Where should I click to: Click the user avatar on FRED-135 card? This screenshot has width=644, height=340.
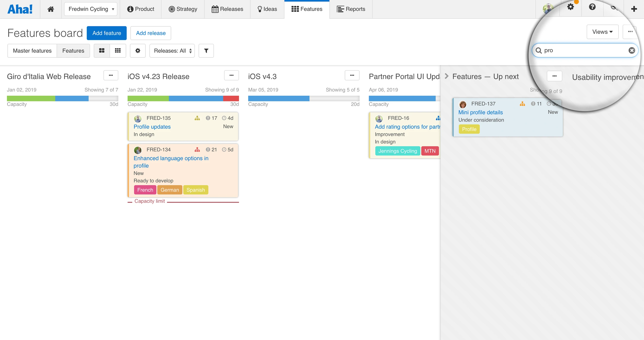tap(138, 119)
